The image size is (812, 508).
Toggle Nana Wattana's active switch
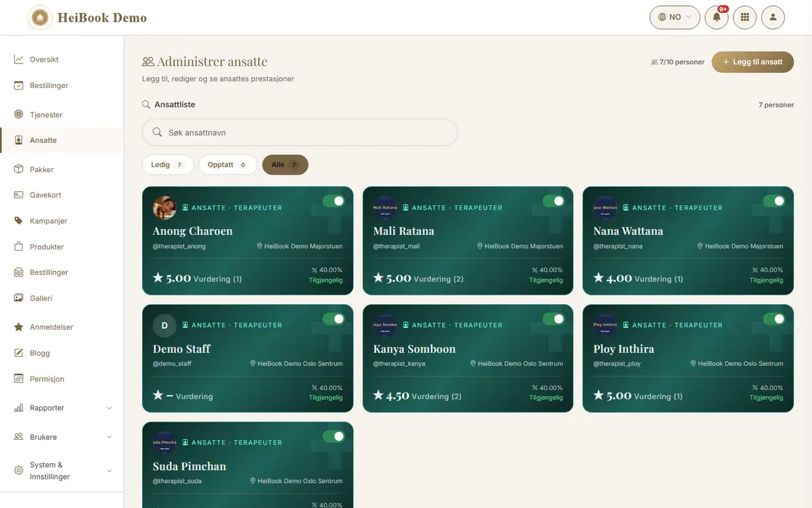[774, 201]
